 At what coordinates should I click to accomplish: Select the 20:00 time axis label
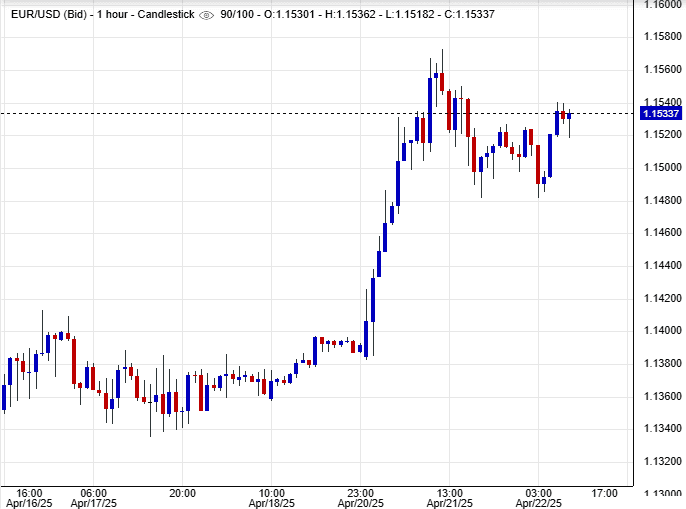coord(182,493)
